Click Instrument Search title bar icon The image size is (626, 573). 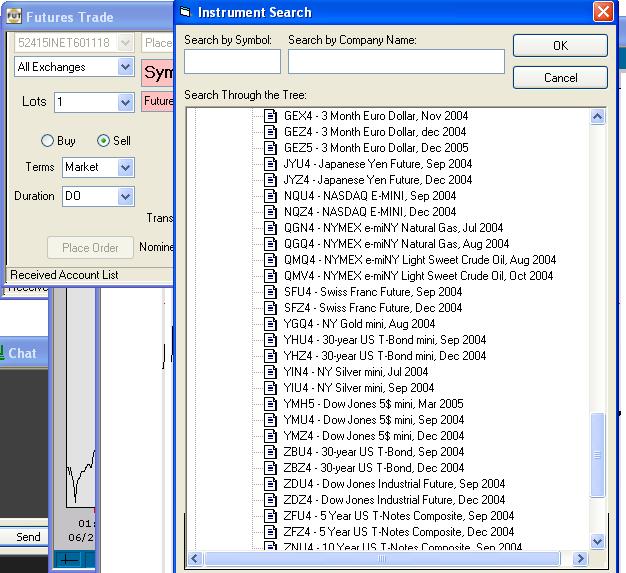(185, 12)
